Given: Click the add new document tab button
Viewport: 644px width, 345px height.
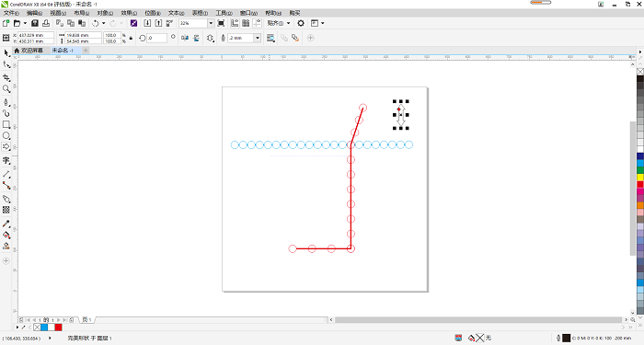Looking at the screenshot, I should (x=86, y=51).
